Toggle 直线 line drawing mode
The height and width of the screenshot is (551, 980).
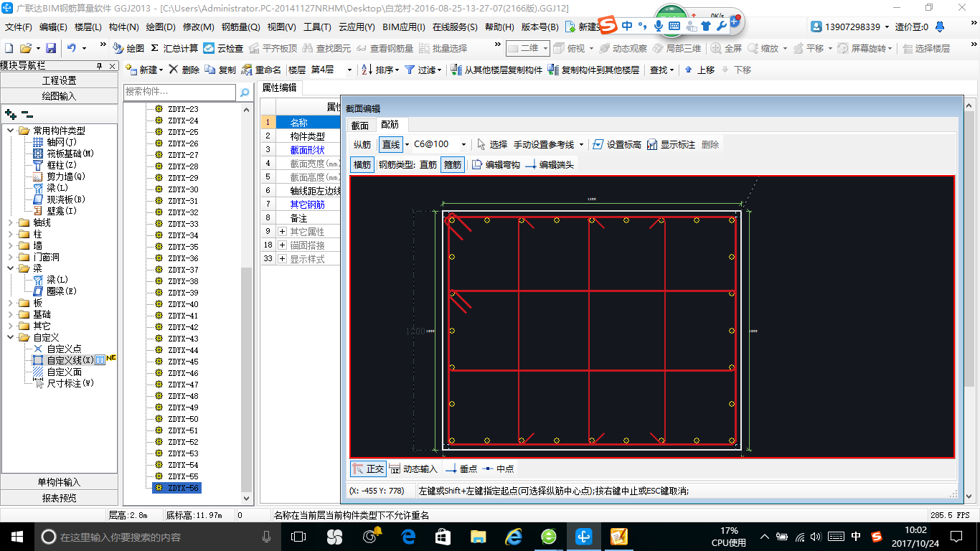[x=391, y=144]
